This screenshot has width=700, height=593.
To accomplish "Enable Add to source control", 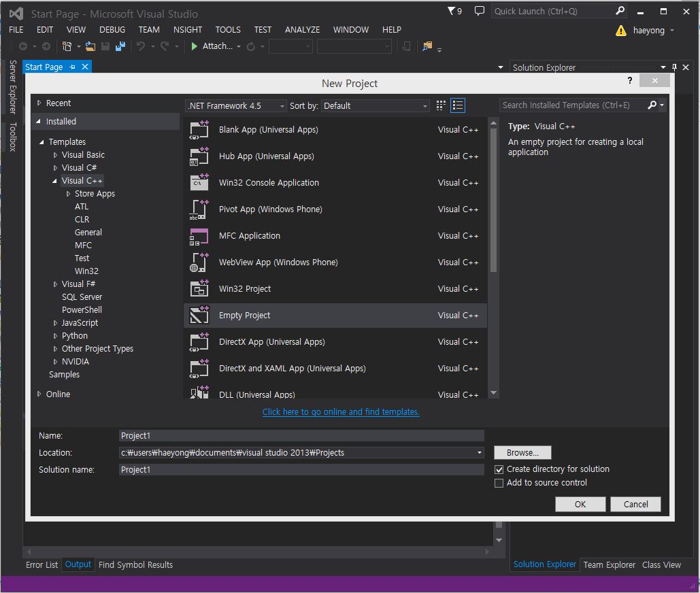I will click(x=499, y=483).
